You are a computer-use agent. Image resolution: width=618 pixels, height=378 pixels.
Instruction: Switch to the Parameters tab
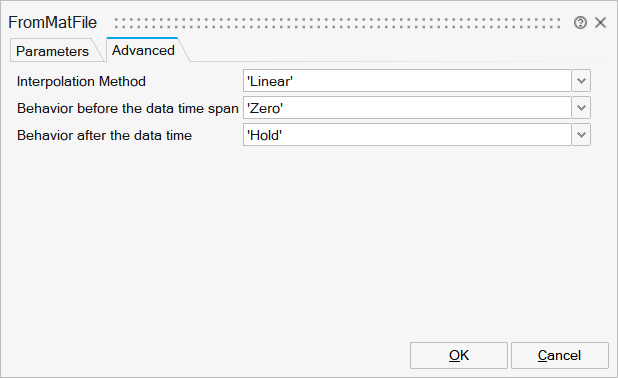pyautogui.click(x=52, y=51)
